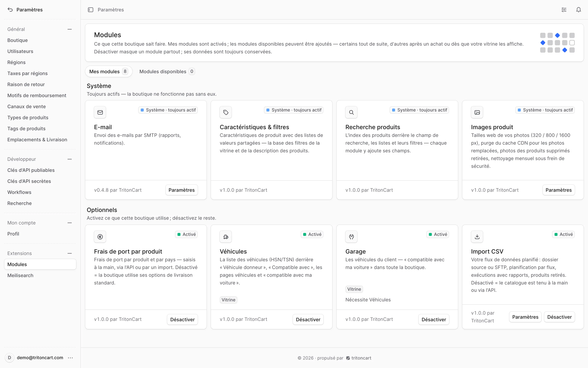Click the magnifier icon of Recherche produits

click(x=351, y=112)
